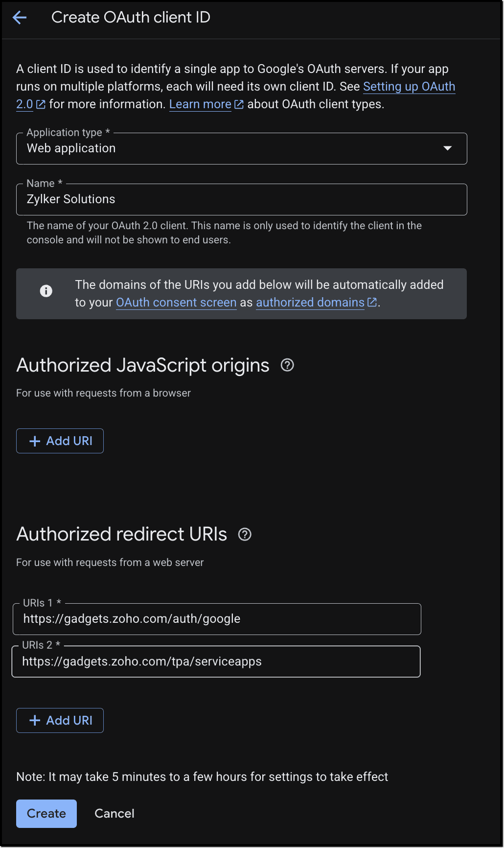Screen dimensions: 504x848
Task: Click the external link icon after Learn more
Action: coord(239,104)
